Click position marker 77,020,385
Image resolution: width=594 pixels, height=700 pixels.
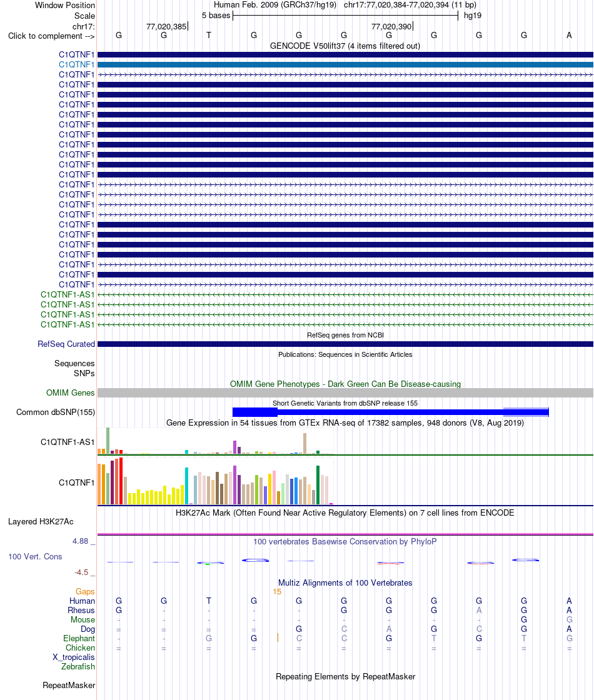point(166,27)
